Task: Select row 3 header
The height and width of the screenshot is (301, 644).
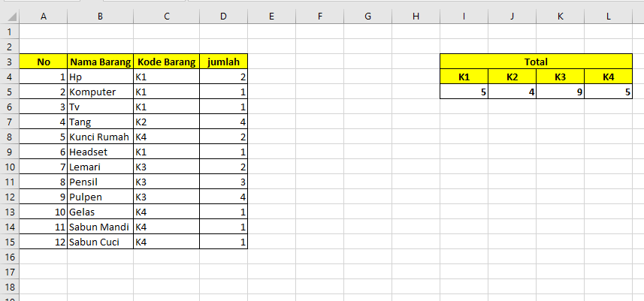Action: point(9,62)
